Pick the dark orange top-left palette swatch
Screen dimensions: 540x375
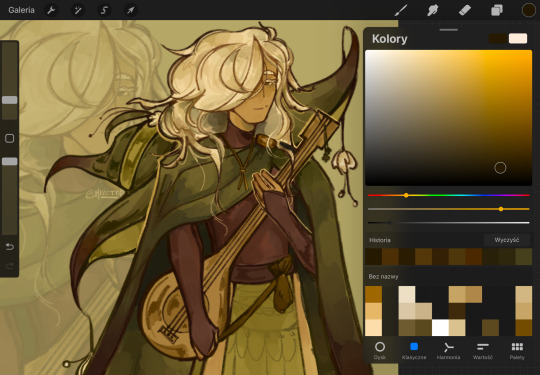(x=373, y=294)
